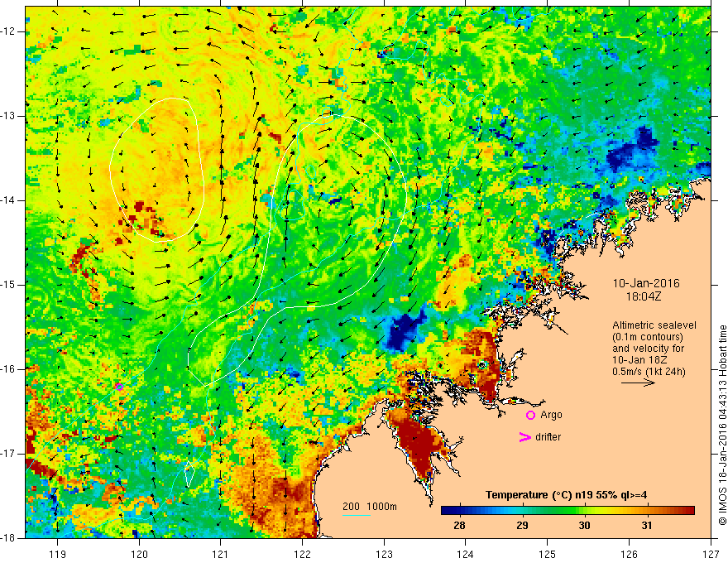728x563 pixels.
Task: Click the 0.5m/s velocity reference arrow
Action: 638,383
